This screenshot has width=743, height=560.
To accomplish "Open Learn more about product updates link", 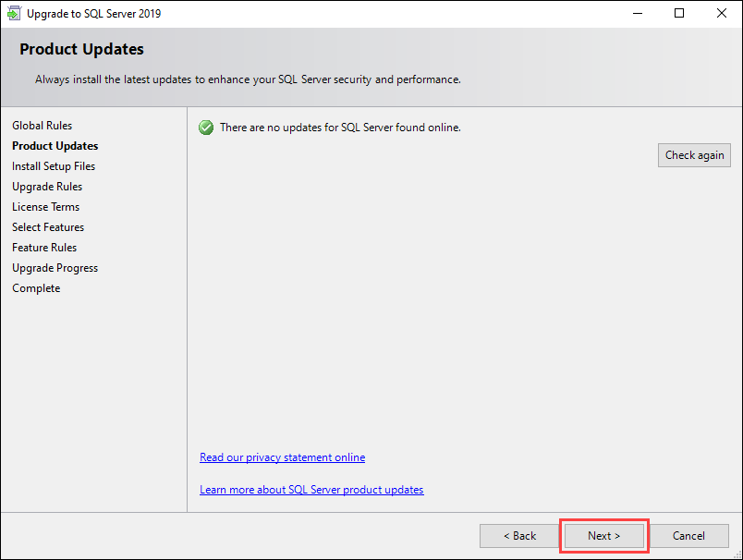I will 311,490.
